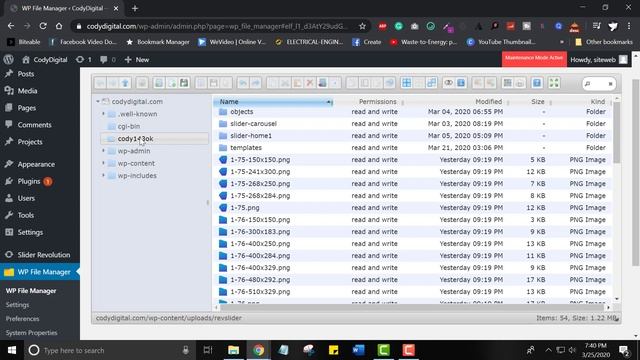Collapse the codydigital.com root tree node
The width and height of the screenshot is (640, 360).
tap(98, 101)
